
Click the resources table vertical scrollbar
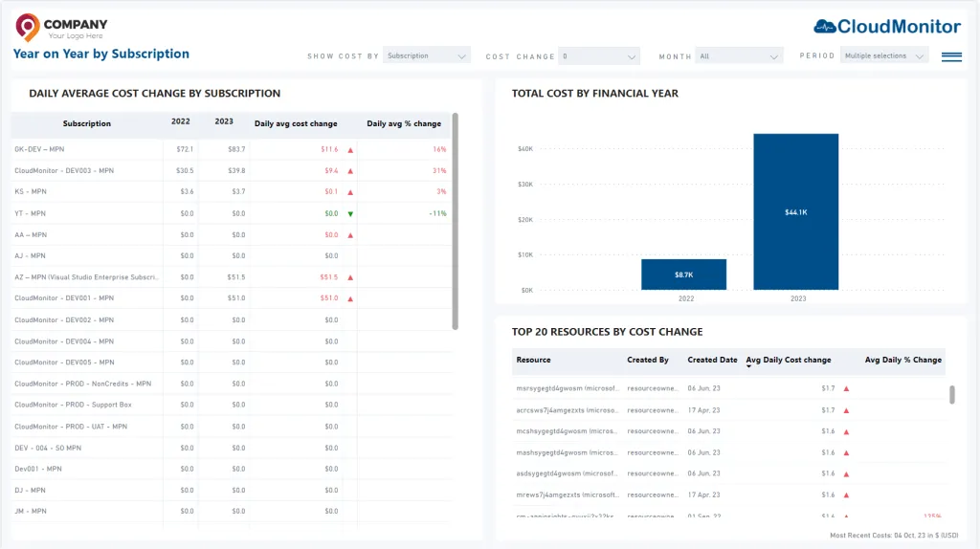[x=952, y=395]
